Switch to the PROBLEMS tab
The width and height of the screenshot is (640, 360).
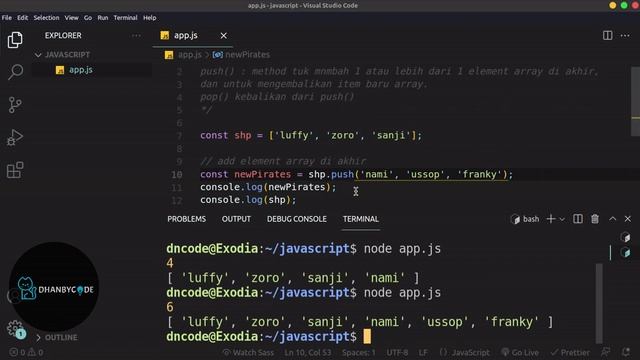pos(187,219)
